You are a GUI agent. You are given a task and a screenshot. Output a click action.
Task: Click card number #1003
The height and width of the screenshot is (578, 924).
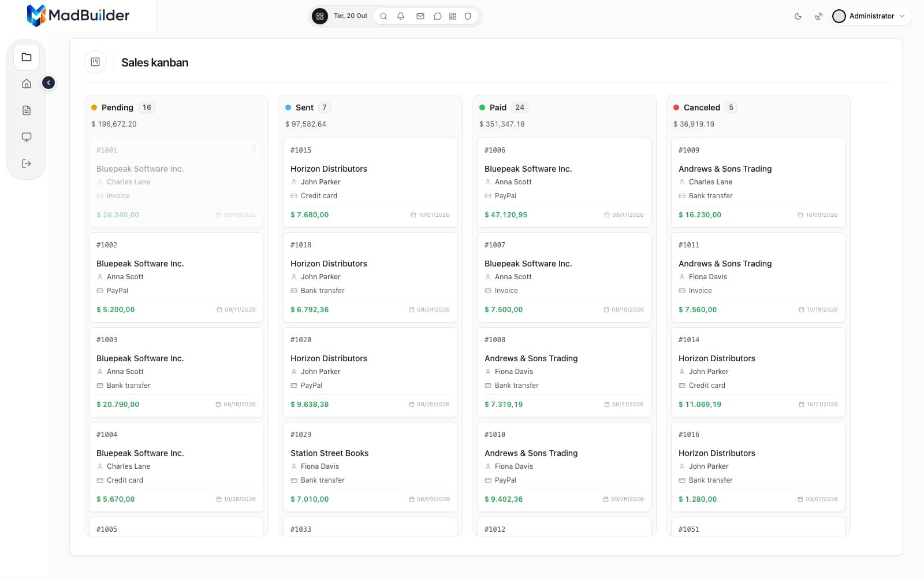(107, 340)
